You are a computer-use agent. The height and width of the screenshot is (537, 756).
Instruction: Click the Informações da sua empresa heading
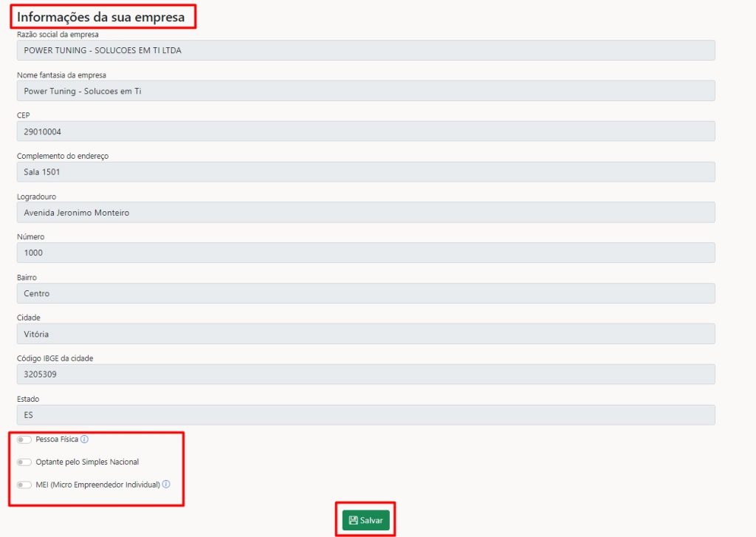tap(101, 16)
